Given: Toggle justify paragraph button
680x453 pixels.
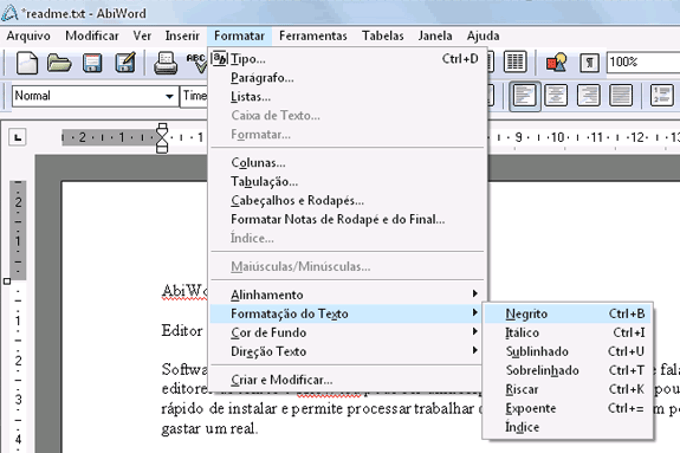Looking at the screenshot, I should click(621, 96).
